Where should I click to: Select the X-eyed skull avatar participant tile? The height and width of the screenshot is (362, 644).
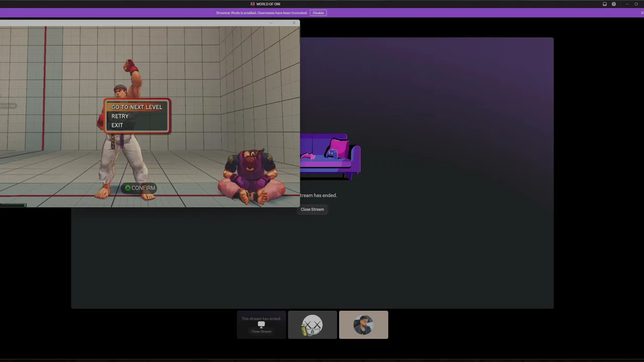coord(312,325)
